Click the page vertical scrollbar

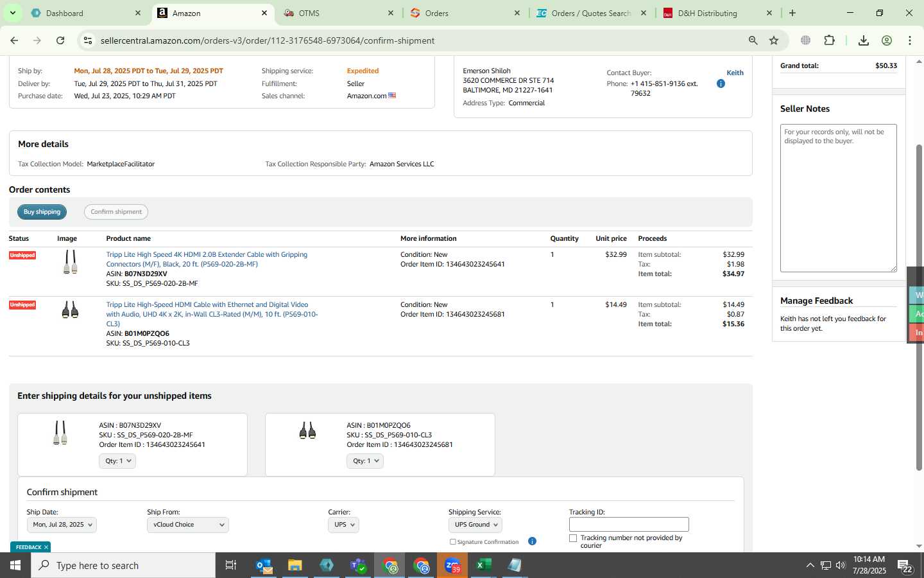click(919, 307)
